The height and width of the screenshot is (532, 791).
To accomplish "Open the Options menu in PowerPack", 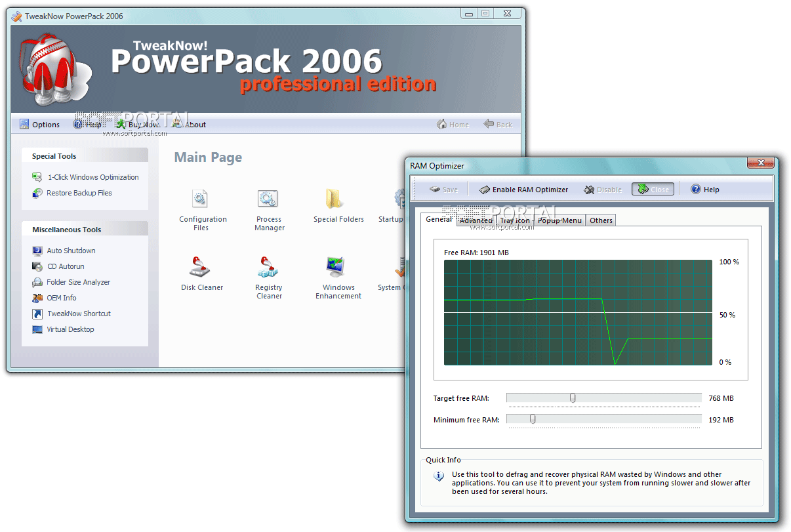I will (39, 125).
